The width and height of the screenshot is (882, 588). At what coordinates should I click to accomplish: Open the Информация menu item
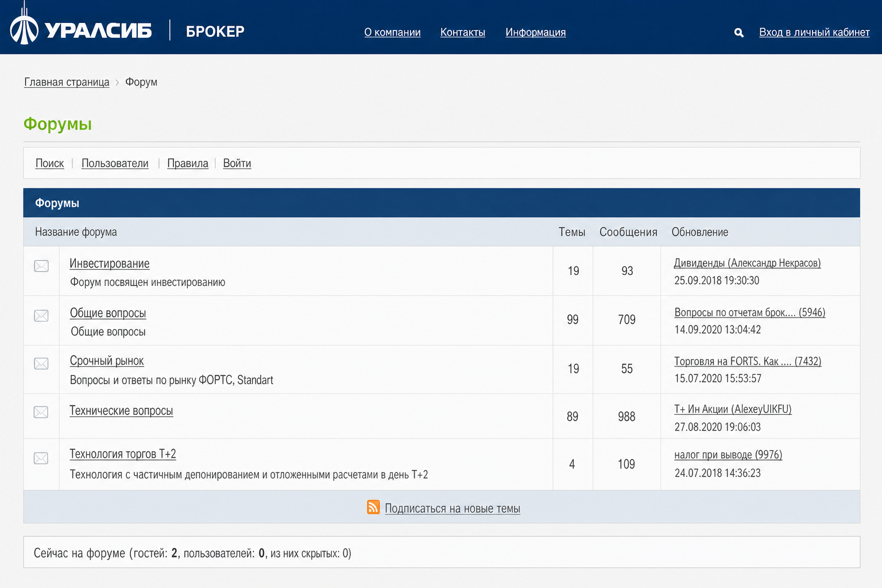pyautogui.click(x=536, y=32)
